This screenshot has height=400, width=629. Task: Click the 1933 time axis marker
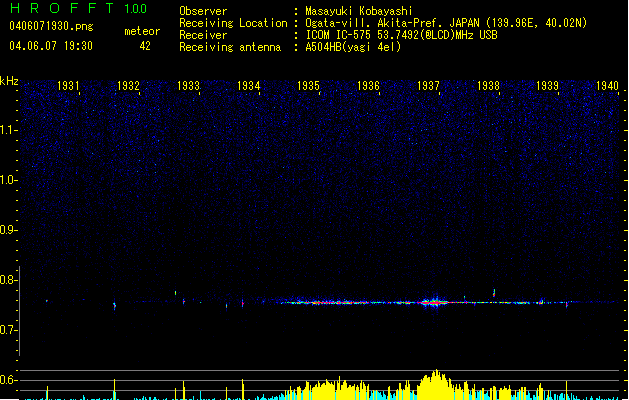[188, 86]
